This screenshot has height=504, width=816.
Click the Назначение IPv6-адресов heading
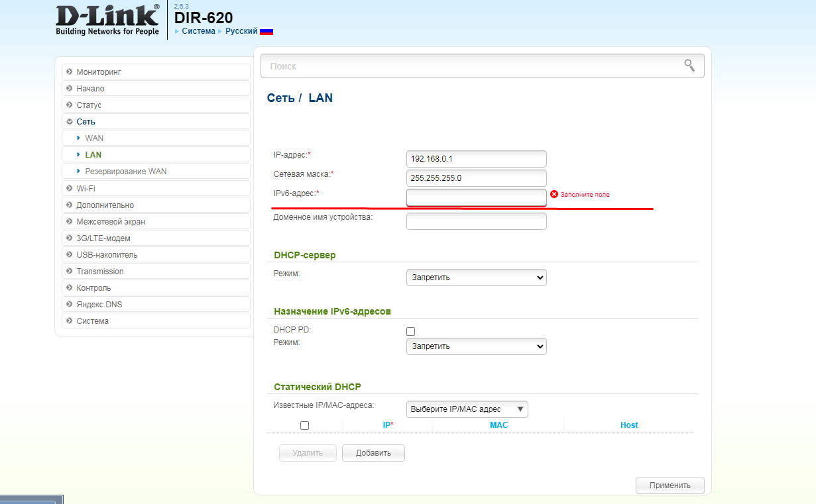click(333, 311)
